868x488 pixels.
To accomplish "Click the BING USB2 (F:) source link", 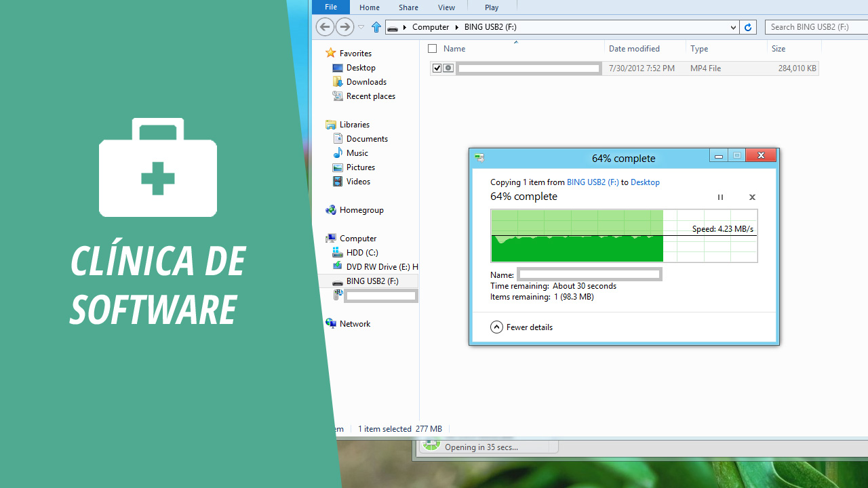I will click(593, 182).
